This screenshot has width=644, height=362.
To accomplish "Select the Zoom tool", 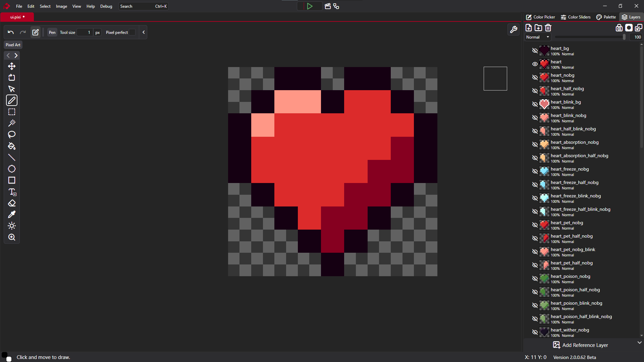I will coord(12,237).
